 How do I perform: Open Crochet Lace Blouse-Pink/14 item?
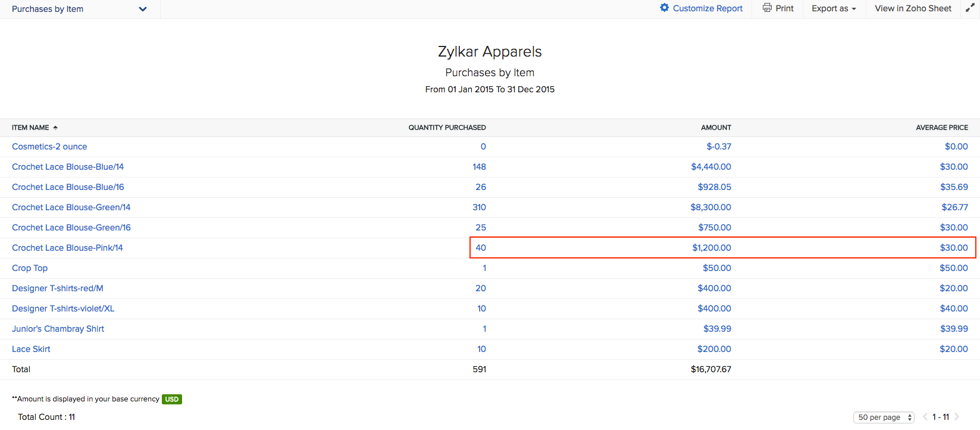pyautogui.click(x=67, y=248)
